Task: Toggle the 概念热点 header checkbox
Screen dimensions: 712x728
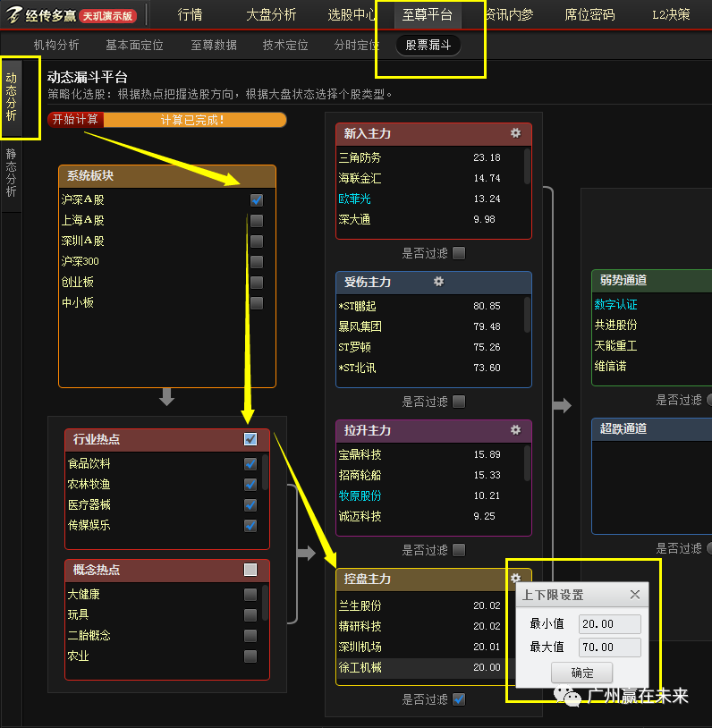Action: pos(250,570)
